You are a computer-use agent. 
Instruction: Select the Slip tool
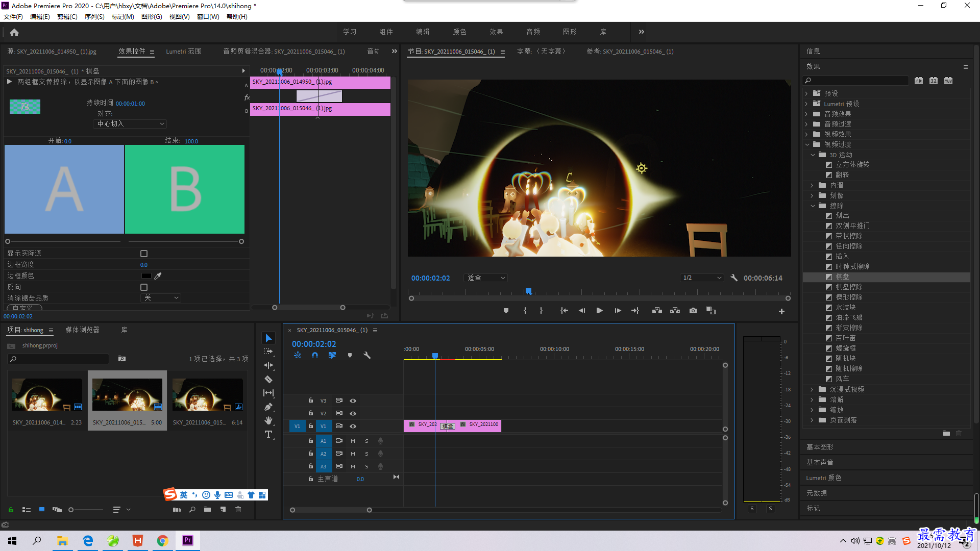268,393
